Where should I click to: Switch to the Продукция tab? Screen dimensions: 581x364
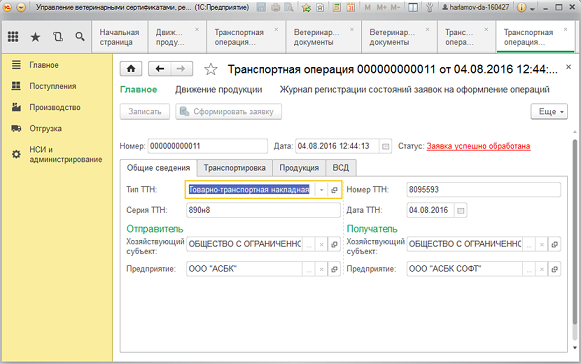pos(299,168)
